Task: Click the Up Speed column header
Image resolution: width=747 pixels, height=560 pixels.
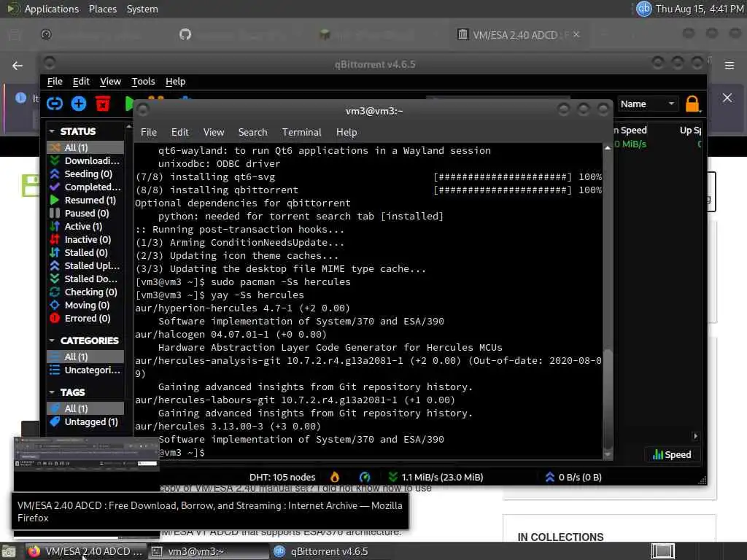Action: (x=690, y=130)
